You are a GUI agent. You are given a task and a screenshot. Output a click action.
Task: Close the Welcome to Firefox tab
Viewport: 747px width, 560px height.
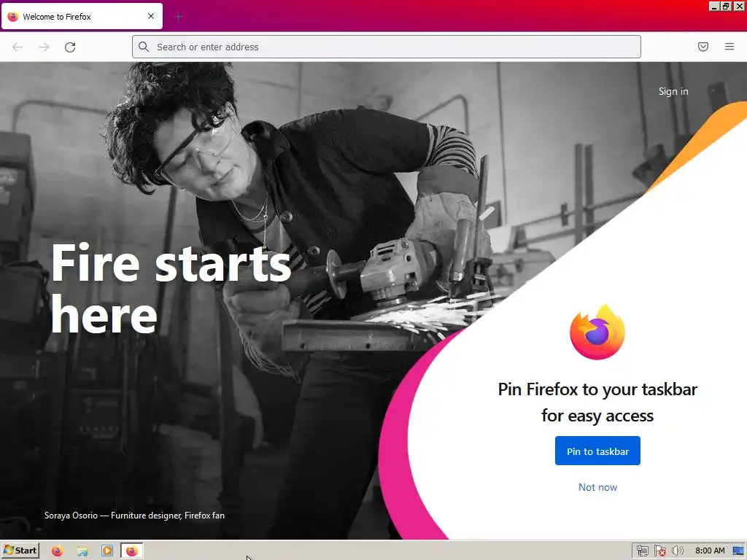tap(151, 16)
